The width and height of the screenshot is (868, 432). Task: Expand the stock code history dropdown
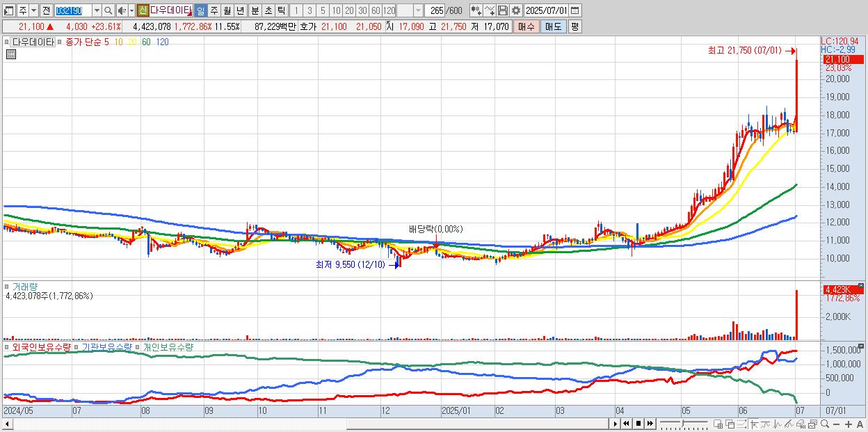[x=97, y=10]
